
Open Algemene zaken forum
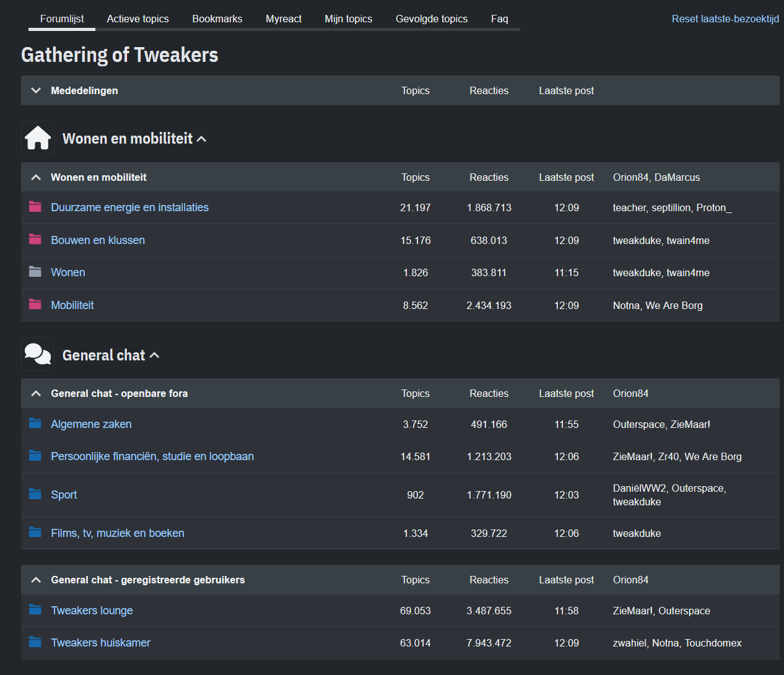91,424
